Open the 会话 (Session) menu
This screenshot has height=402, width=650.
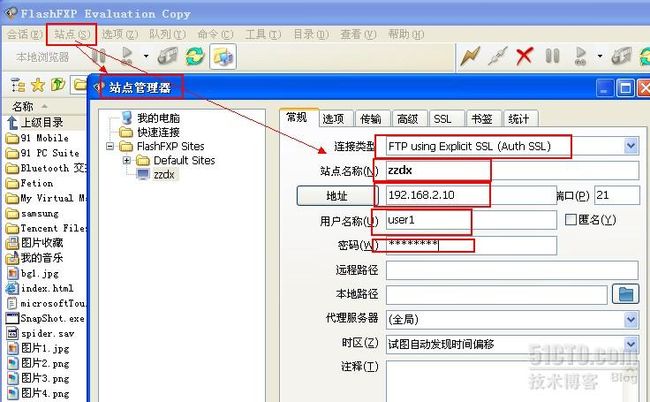24,34
